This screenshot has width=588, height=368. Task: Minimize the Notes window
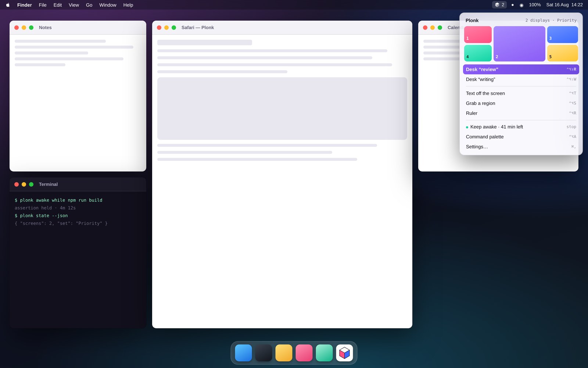click(24, 28)
